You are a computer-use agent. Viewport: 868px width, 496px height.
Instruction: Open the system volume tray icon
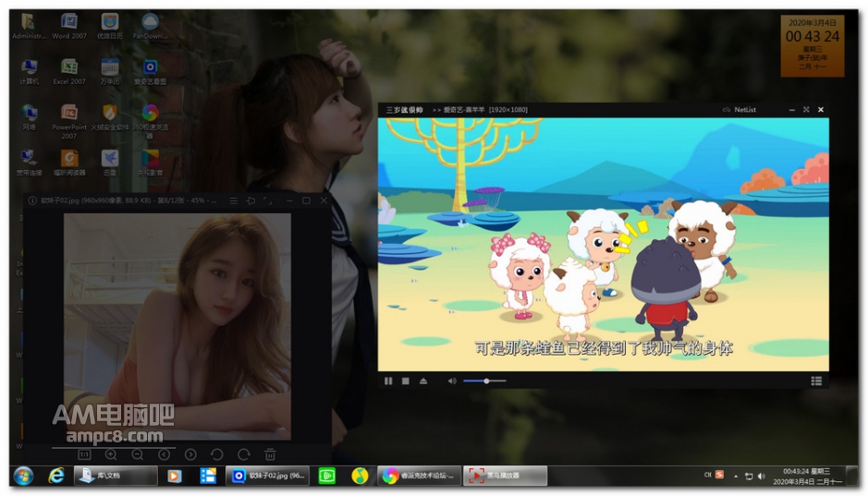click(762, 476)
